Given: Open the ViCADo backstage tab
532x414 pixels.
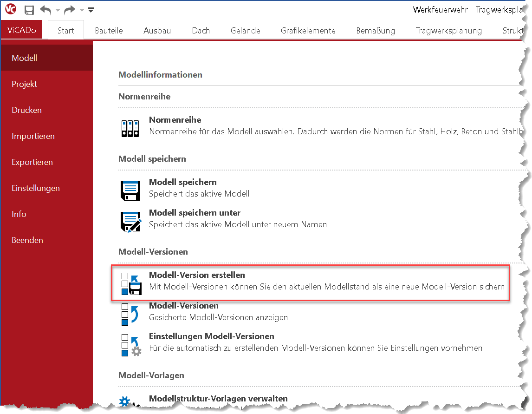Looking at the screenshot, I should point(22,30).
